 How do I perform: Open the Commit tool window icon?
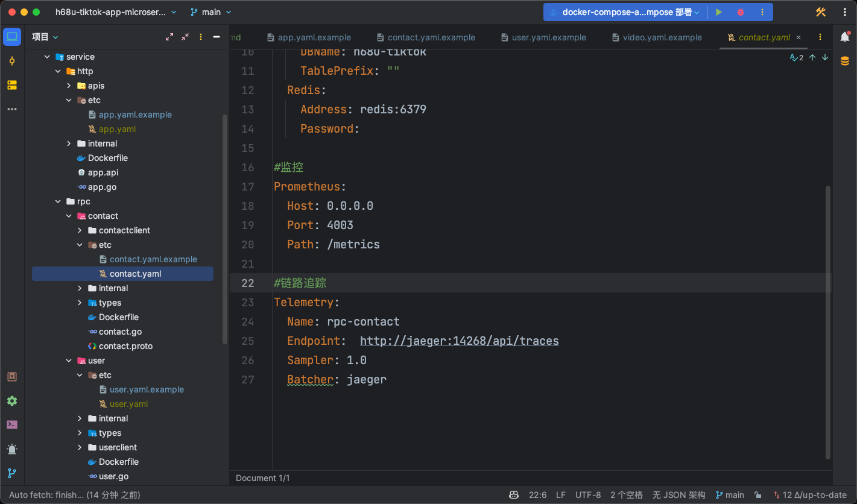coord(11,61)
